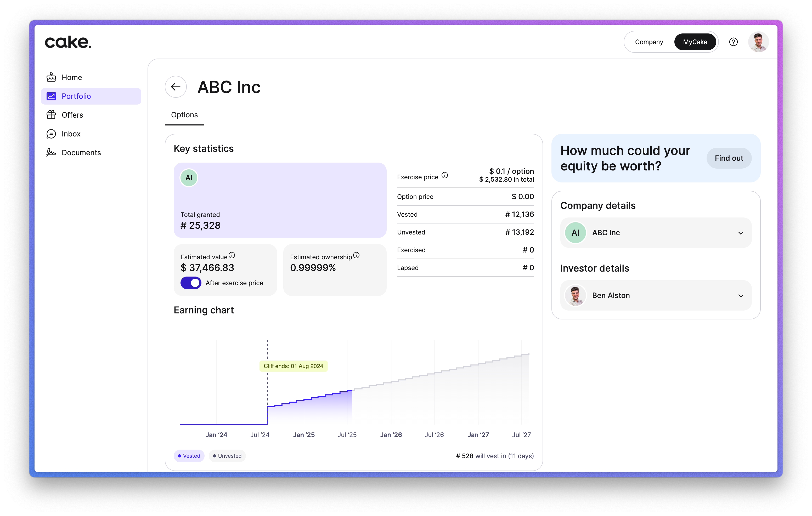Click the back arrow next to ABC Inc

coord(176,87)
